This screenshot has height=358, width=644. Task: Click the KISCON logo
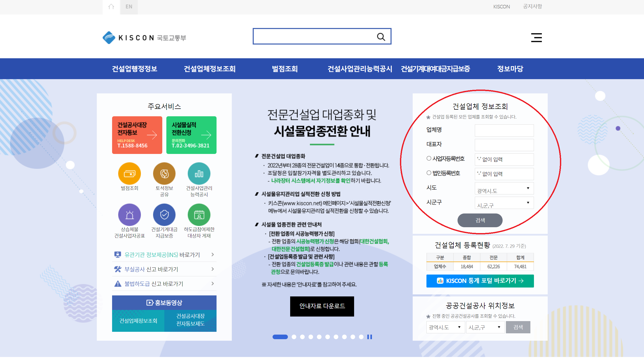pos(144,38)
